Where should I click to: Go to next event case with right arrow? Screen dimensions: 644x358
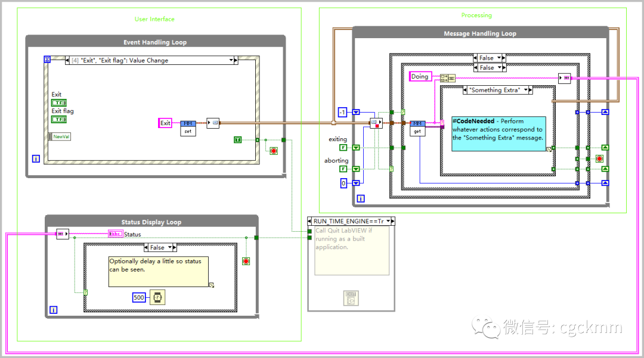click(236, 60)
